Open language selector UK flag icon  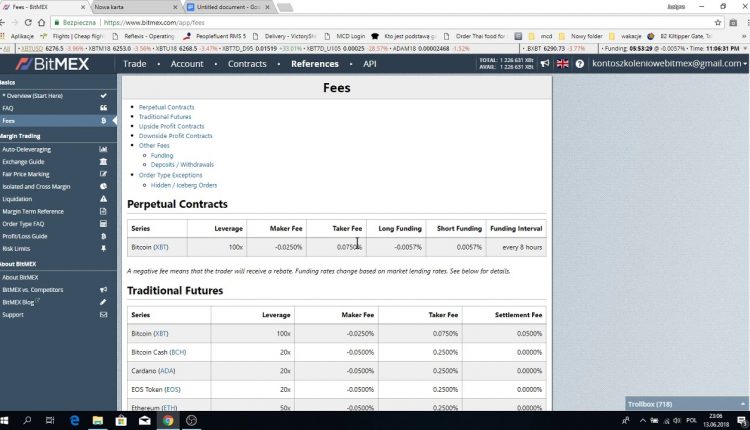click(x=562, y=64)
